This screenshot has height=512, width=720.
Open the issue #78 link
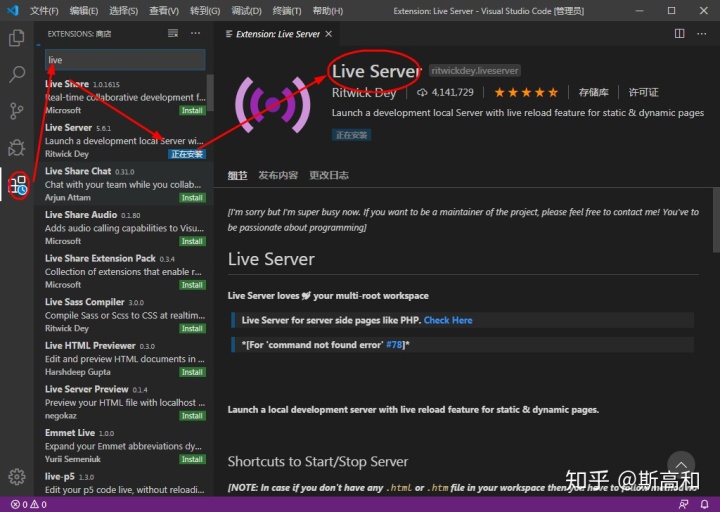(x=394, y=344)
